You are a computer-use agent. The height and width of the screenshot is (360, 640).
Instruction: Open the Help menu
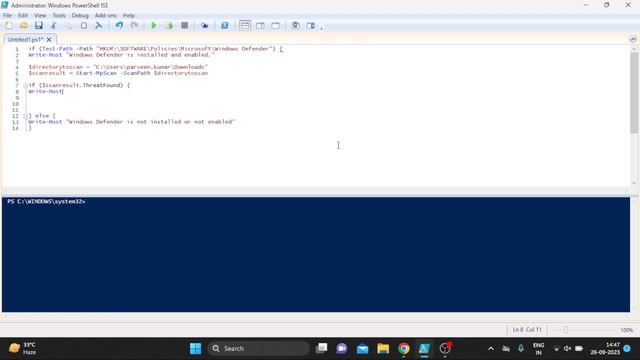click(129, 16)
